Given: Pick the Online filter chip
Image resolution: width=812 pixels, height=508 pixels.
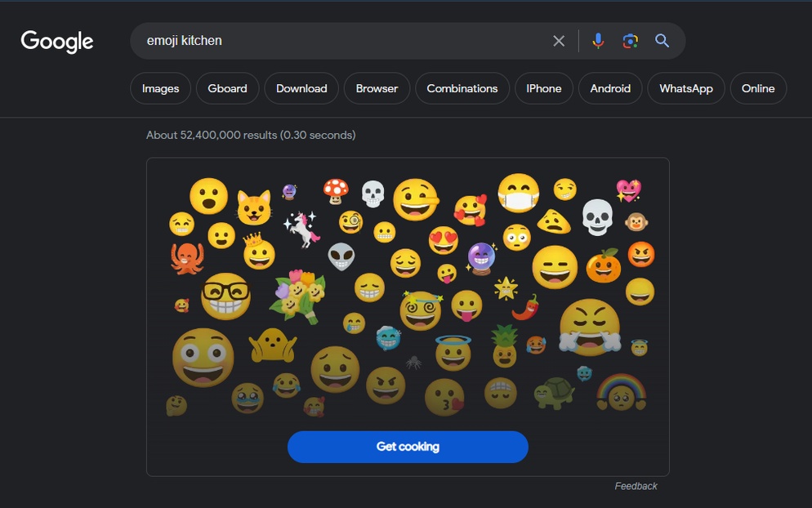Looking at the screenshot, I should click(x=758, y=88).
